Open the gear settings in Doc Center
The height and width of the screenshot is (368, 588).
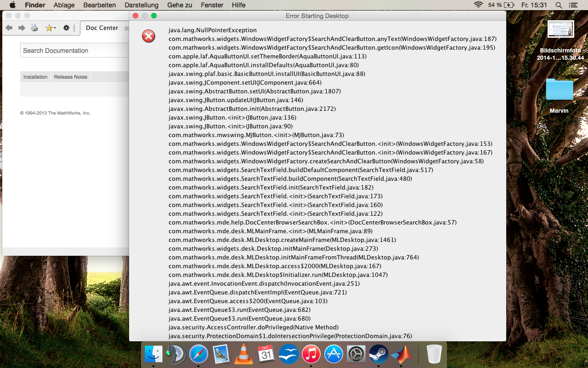pyautogui.click(x=66, y=28)
